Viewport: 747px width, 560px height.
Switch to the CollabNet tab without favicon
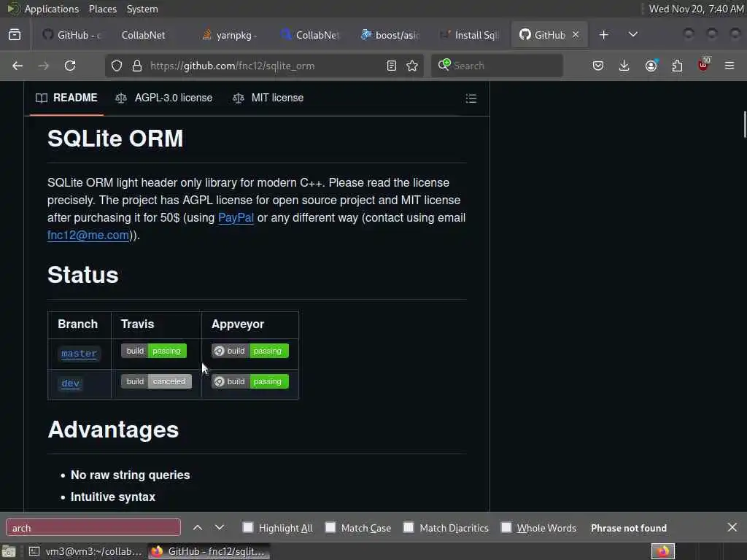click(x=143, y=35)
